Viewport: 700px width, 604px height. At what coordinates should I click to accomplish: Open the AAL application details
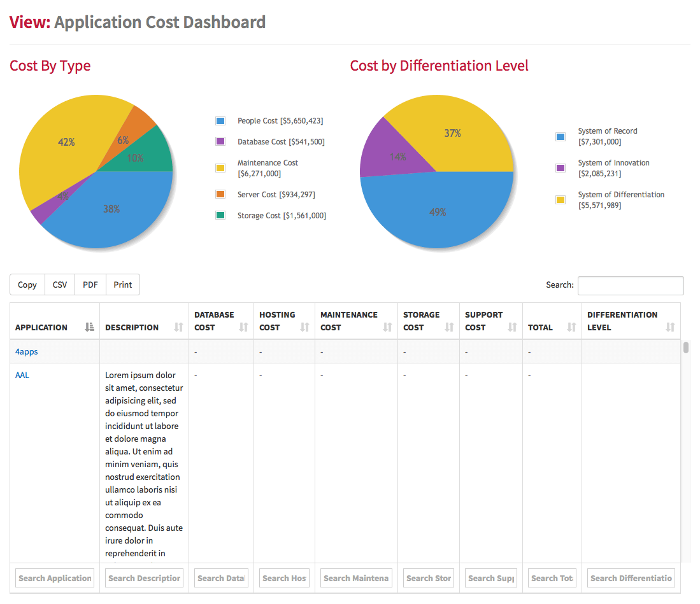click(x=22, y=375)
